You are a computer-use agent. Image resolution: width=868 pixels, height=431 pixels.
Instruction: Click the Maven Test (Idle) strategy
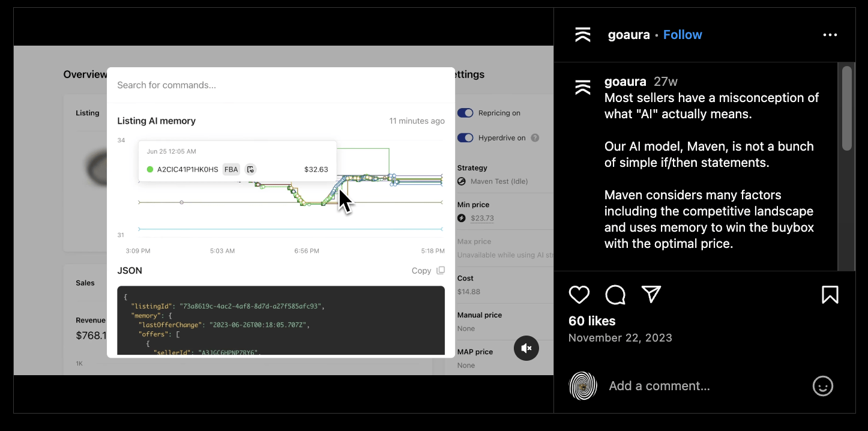click(499, 181)
